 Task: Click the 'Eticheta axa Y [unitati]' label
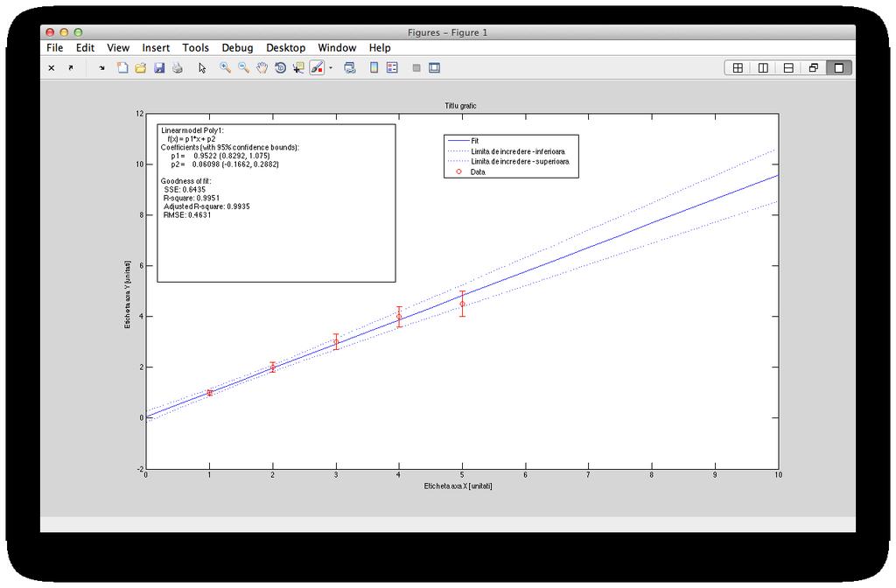tap(128, 295)
